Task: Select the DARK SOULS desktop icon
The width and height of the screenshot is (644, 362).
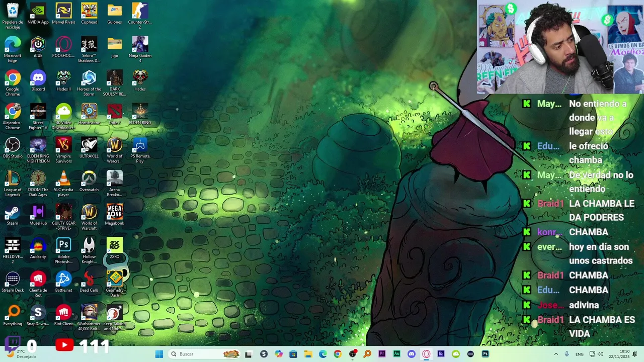Action: pos(115,83)
